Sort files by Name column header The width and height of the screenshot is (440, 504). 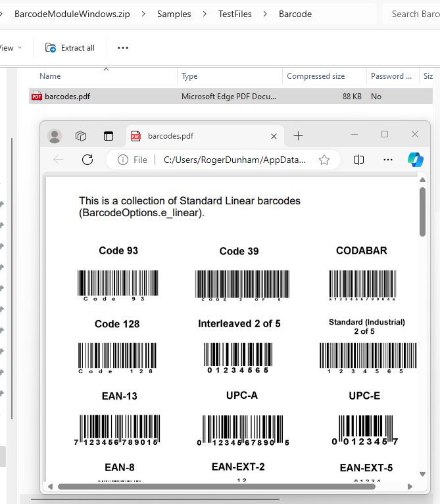pos(50,76)
